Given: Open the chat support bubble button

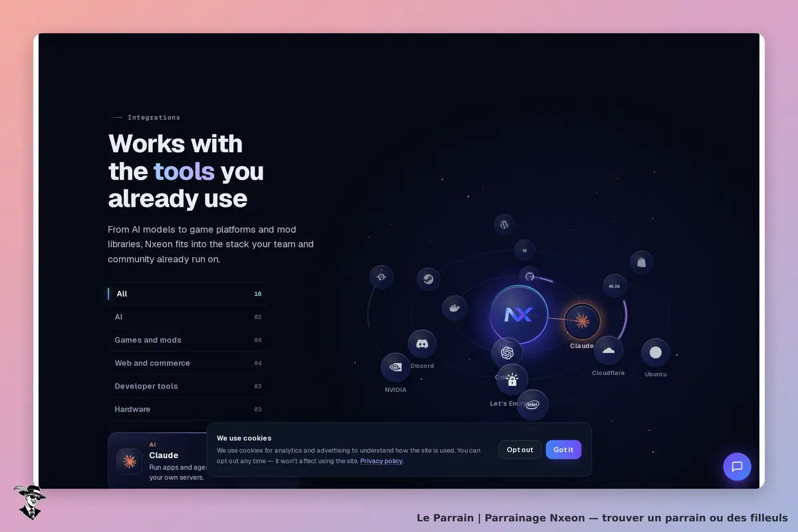Looking at the screenshot, I should tap(737, 466).
